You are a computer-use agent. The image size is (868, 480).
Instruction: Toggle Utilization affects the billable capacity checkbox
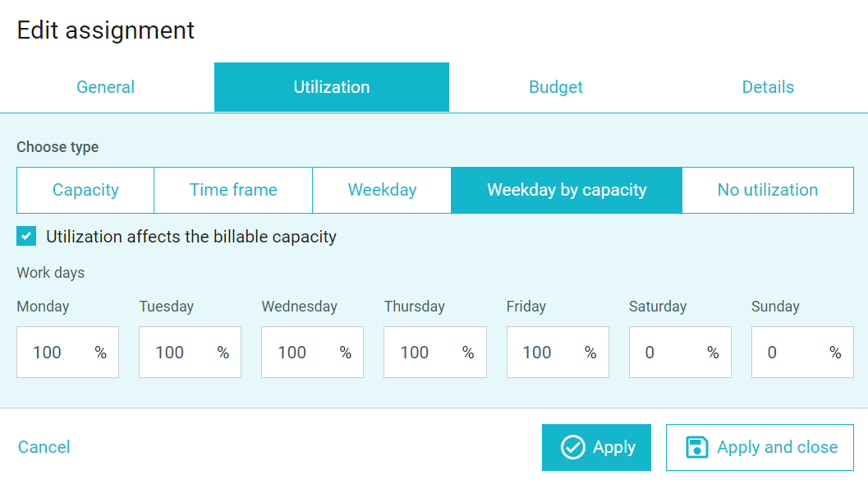click(26, 236)
